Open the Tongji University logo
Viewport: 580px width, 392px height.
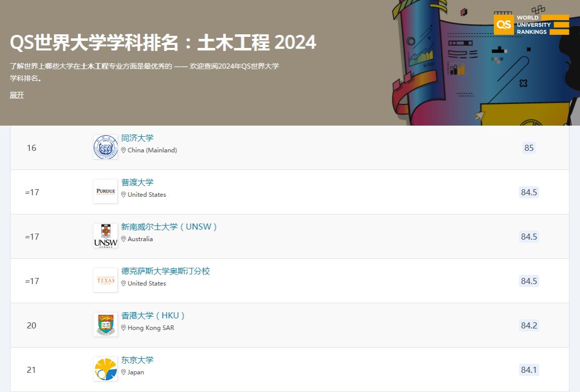pyautogui.click(x=105, y=147)
